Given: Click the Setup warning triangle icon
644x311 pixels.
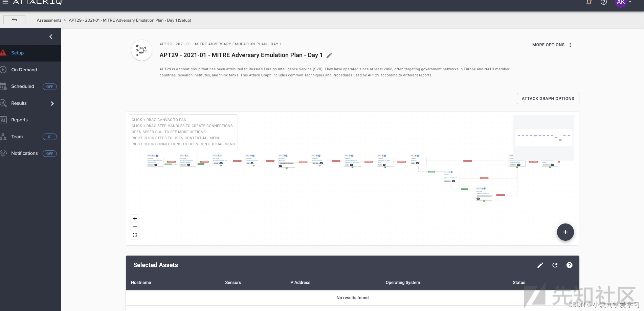Looking at the screenshot, I should click(x=3, y=53).
